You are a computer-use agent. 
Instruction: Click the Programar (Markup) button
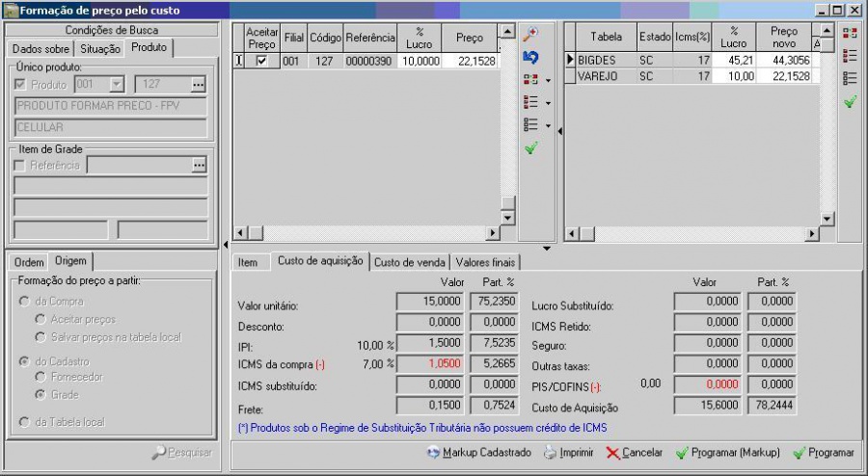tap(728, 452)
